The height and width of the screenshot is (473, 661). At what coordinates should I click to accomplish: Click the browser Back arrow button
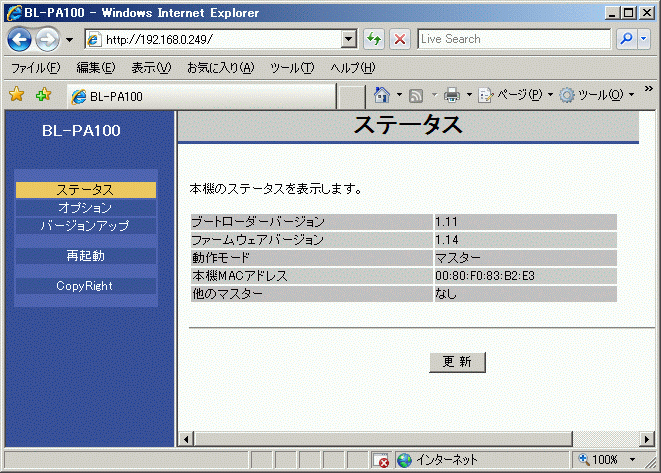coord(19,40)
